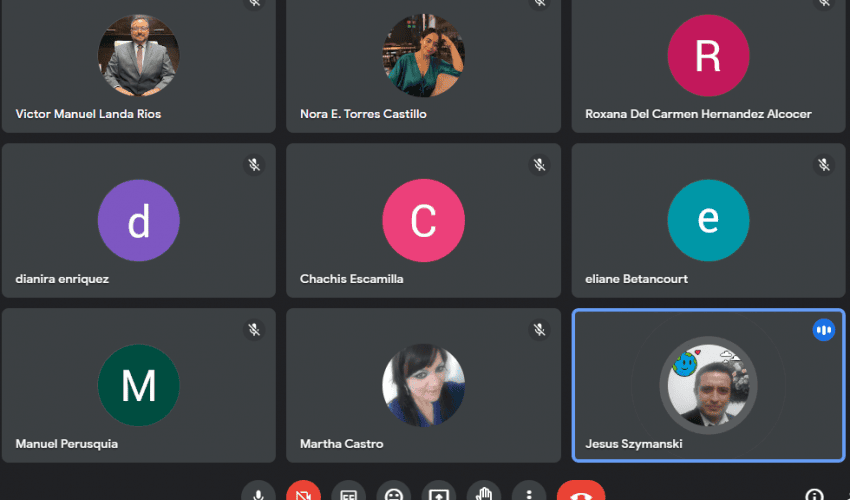Click the pink R avatar of Roxana
The height and width of the screenshot is (500, 850).
708,55
